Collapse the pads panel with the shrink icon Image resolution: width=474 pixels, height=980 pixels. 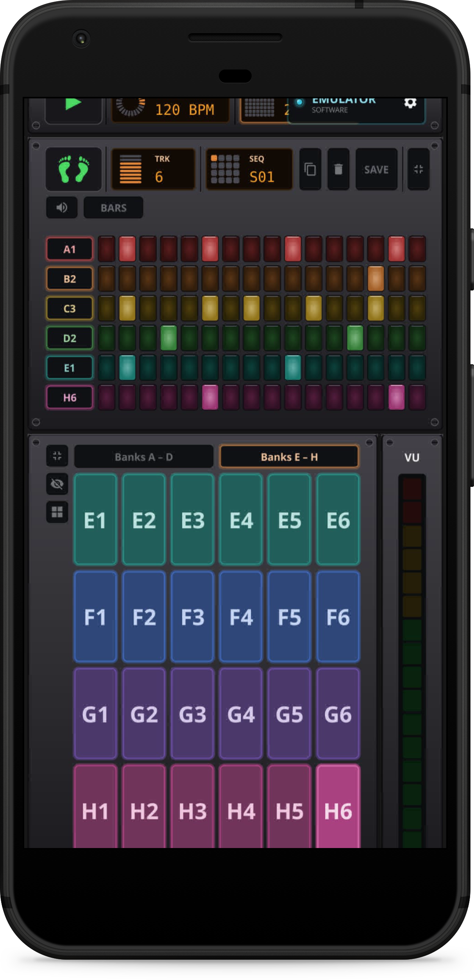pos(57,456)
